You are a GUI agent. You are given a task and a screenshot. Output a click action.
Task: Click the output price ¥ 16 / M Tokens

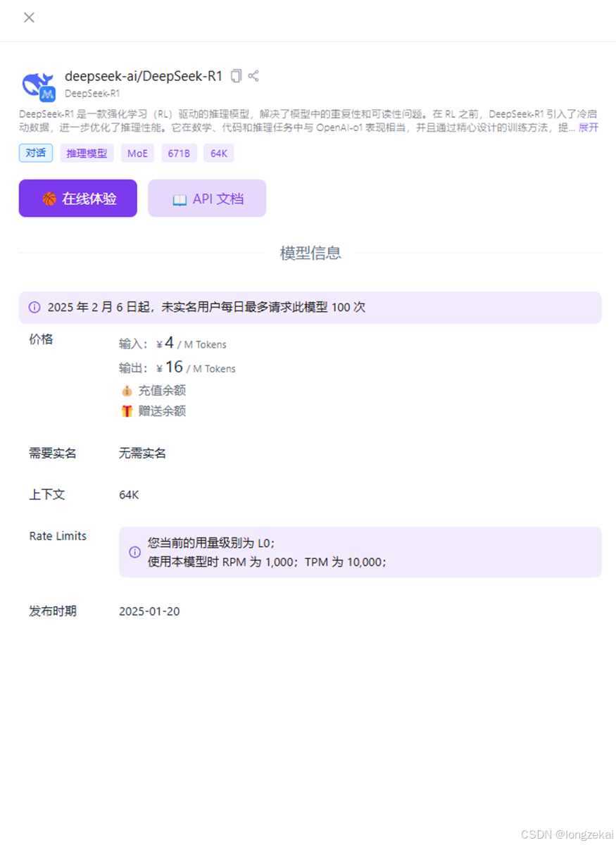click(x=196, y=368)
